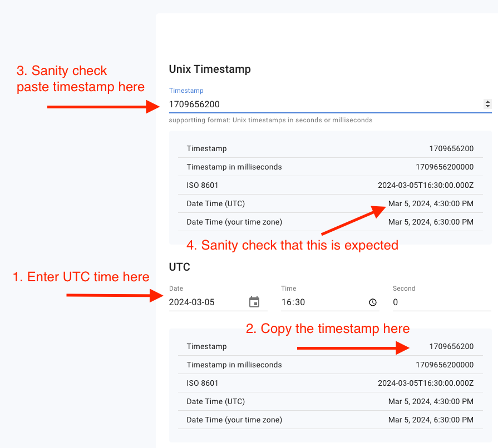The image size is (498, 448).
Task: Click Date Time (UTC) value in UTC results
Action: pos(431,401)
